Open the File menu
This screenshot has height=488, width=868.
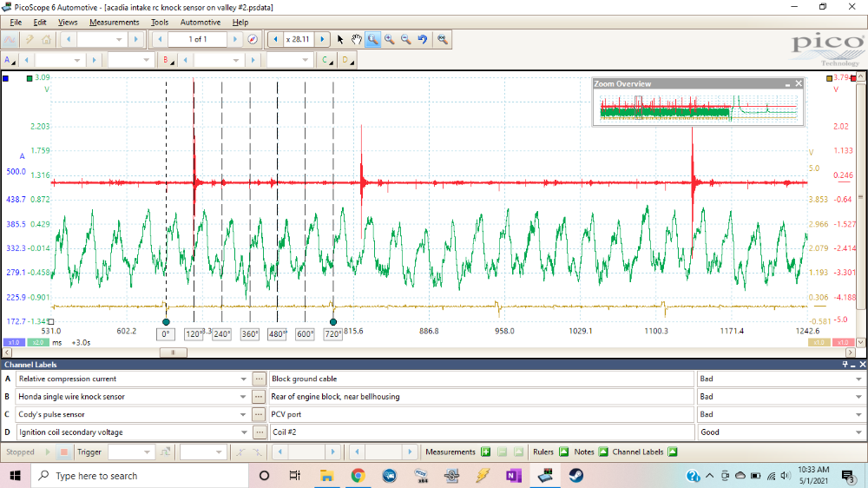tap(16, 23)
